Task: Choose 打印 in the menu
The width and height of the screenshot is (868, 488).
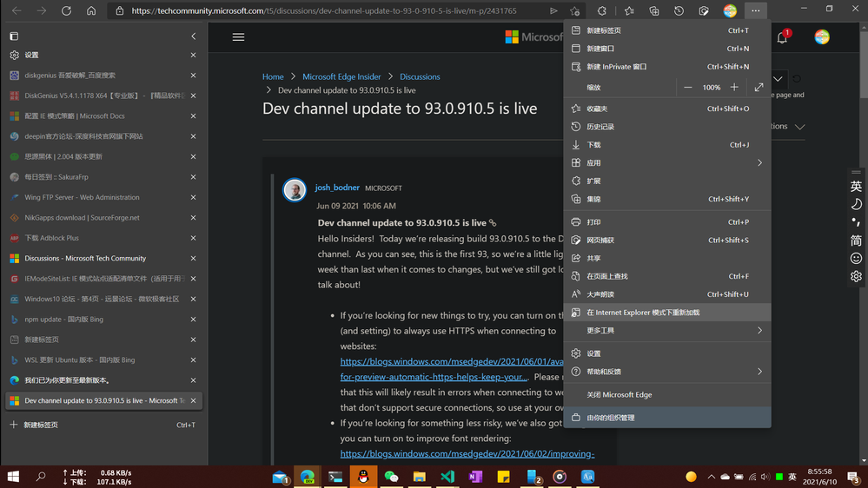Action: (x=667, y=222)
